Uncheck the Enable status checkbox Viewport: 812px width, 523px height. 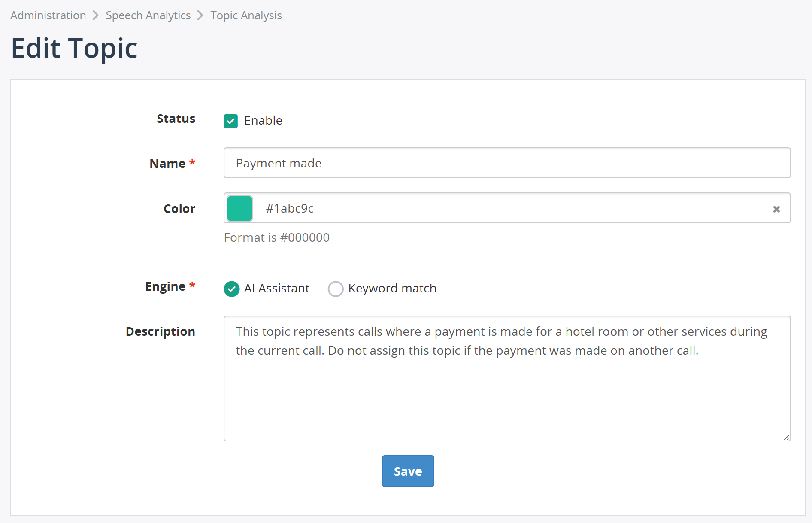231,121
